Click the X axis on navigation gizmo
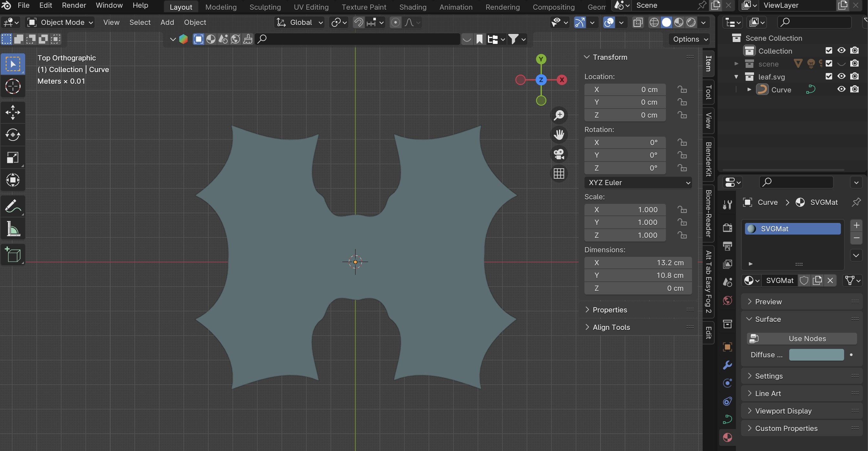868x451 pixels. (x=562, y=80)
